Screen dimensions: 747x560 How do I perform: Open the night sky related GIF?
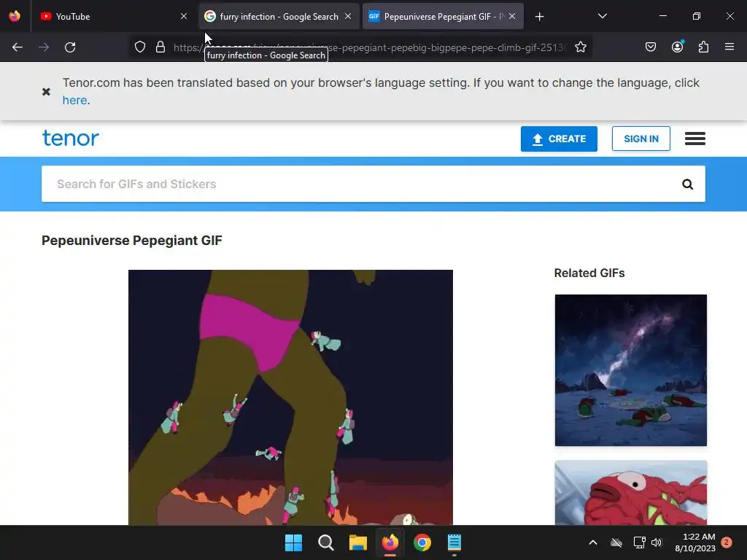click(631, 370)
